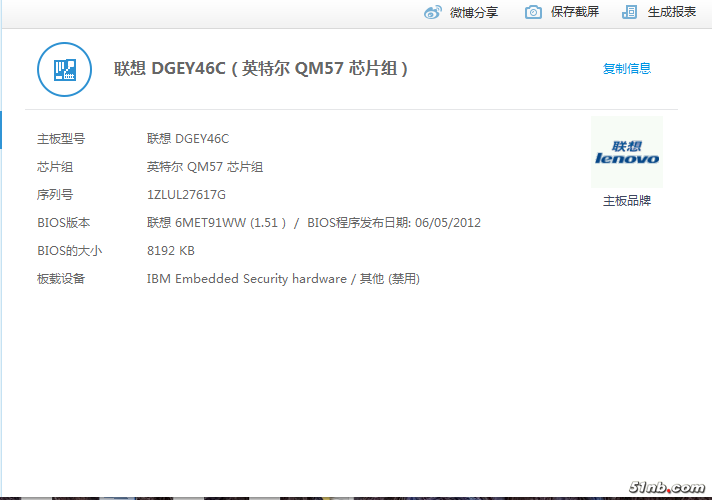Click the 保存截屏 button text
This screenshot has height=500, width=712.
(x=574, y=12)
